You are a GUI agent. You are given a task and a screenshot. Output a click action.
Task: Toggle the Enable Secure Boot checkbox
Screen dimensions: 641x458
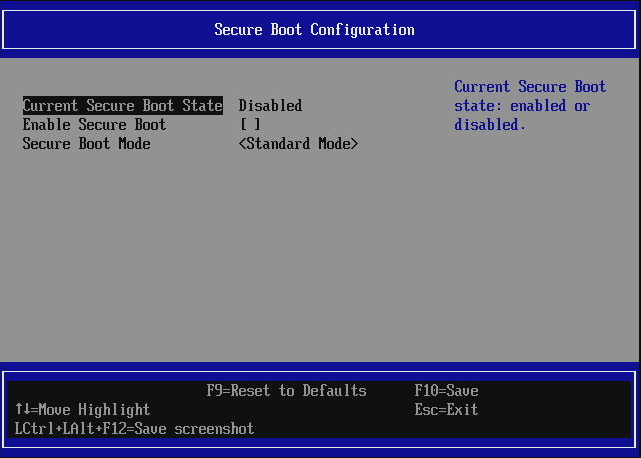[x=250, y=124]
